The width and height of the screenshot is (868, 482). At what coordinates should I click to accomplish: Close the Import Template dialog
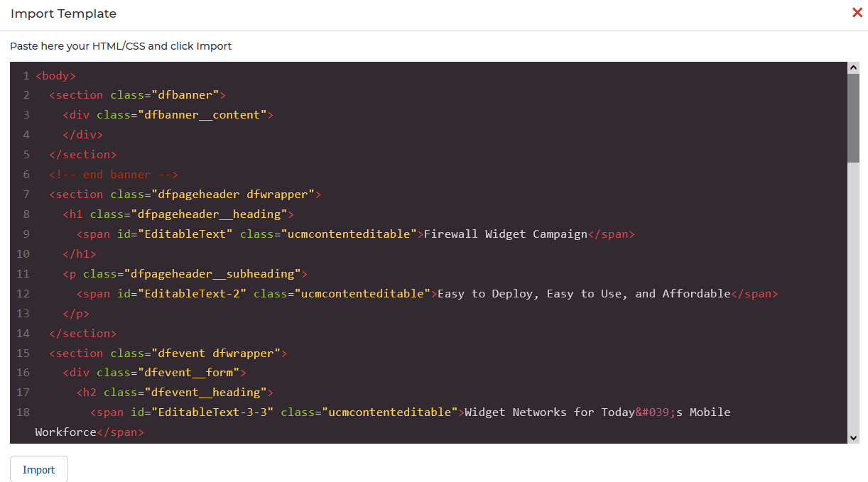coord(857,13)
